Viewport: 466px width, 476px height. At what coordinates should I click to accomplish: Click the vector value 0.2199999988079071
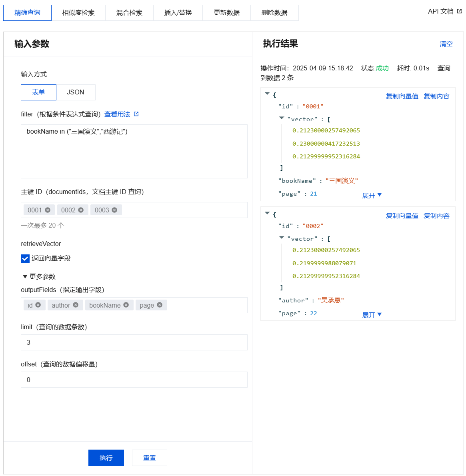tap(324, 263)
